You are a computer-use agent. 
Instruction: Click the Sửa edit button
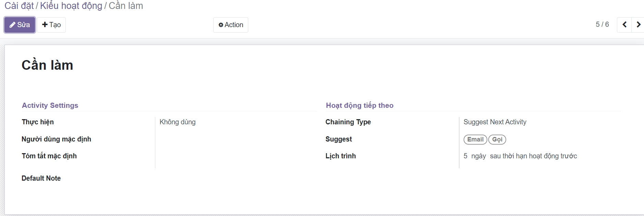point(20,25)
